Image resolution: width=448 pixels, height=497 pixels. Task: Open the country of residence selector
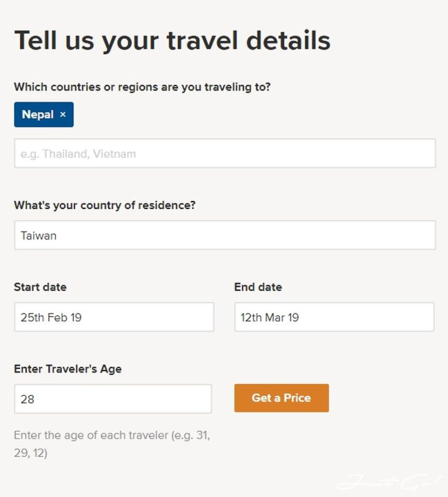click(225, 235)
